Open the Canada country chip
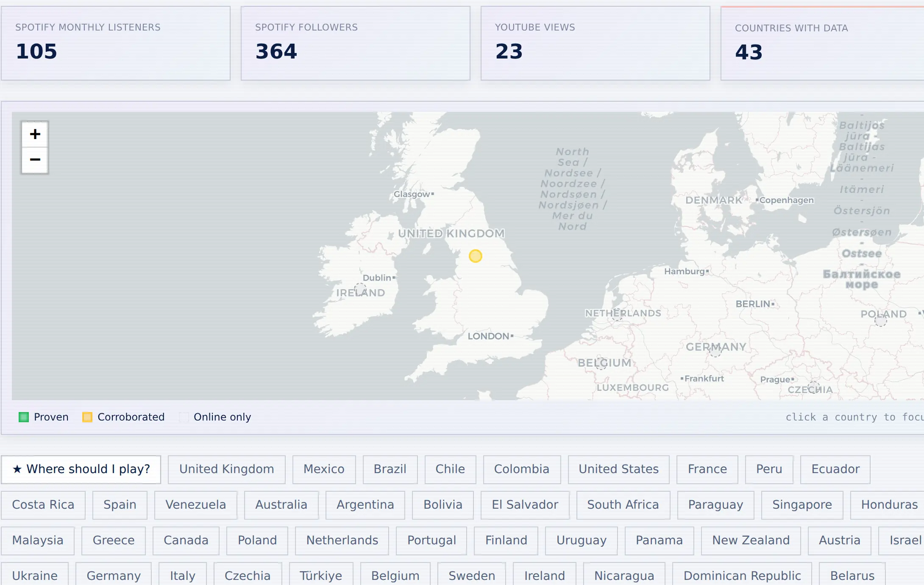The image size is (924, 585). click(186, 540)
